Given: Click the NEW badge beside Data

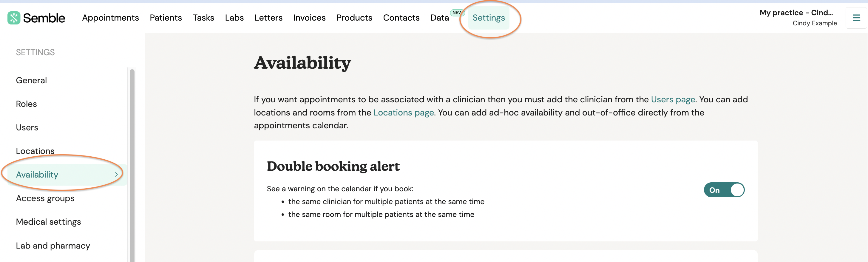Looking at the screenshot, I should click(457, 13).
